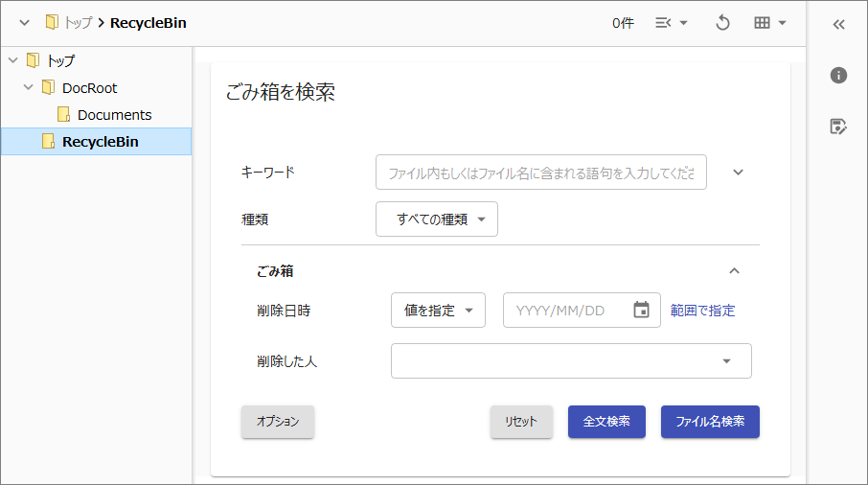Image resolution: width=868 pixels, height=485 pixels.
Task: Click the ファイル名検索 button
Action: pos(710,422)
